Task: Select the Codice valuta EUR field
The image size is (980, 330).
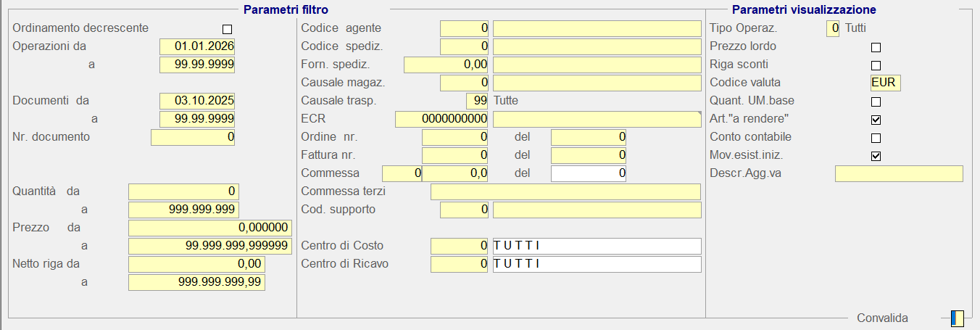Action: [x=885, y=83]
